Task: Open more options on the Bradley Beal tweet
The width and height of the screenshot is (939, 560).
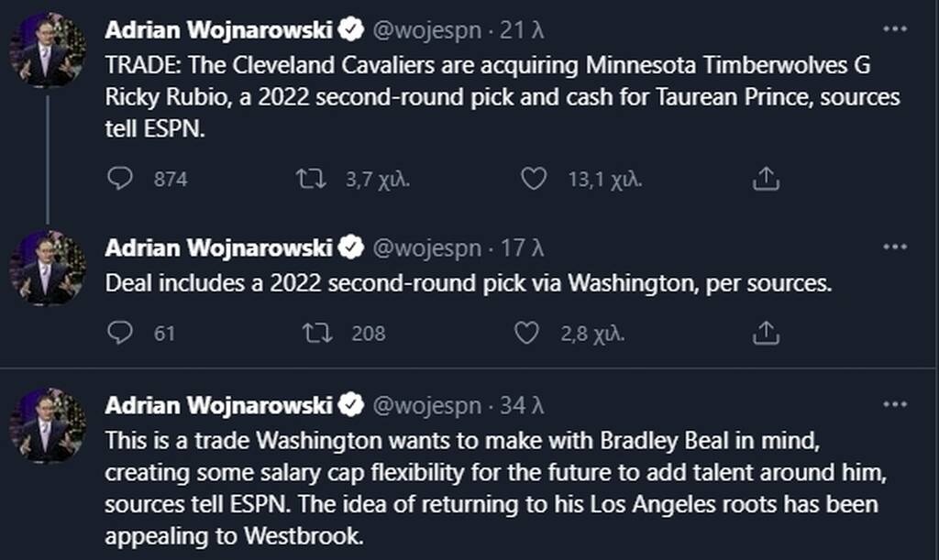Action: click(894, 404)
